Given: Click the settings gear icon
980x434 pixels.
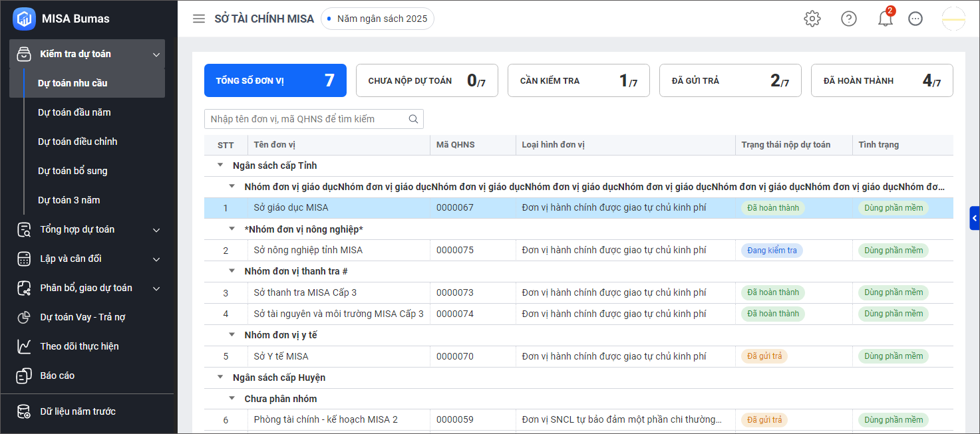Looking at the screenshot, I should [x=812, y=19].
